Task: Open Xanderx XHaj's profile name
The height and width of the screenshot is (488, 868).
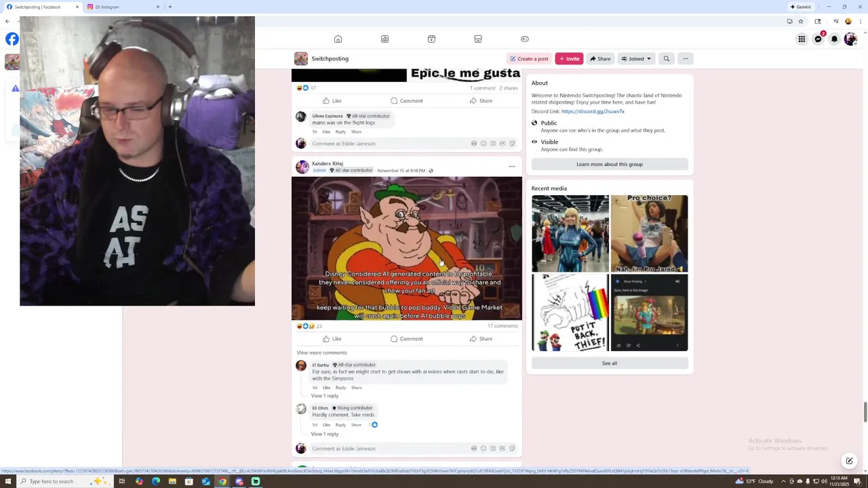Action: click(327, 163)
